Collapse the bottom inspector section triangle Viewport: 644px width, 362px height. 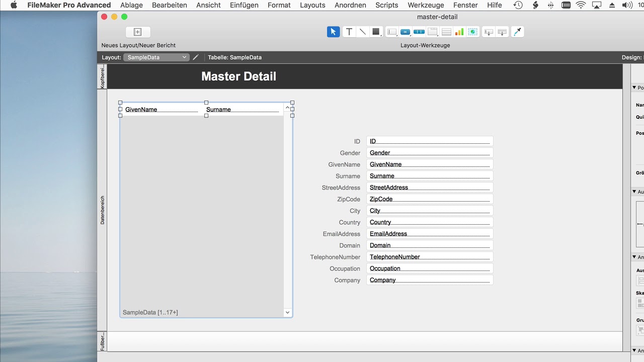(634, 350)
